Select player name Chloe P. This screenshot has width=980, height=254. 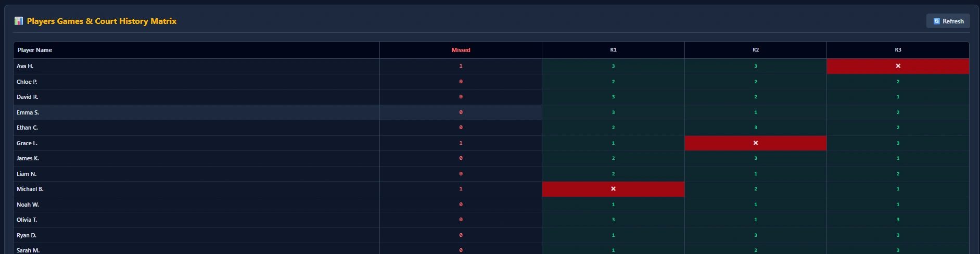27,82
